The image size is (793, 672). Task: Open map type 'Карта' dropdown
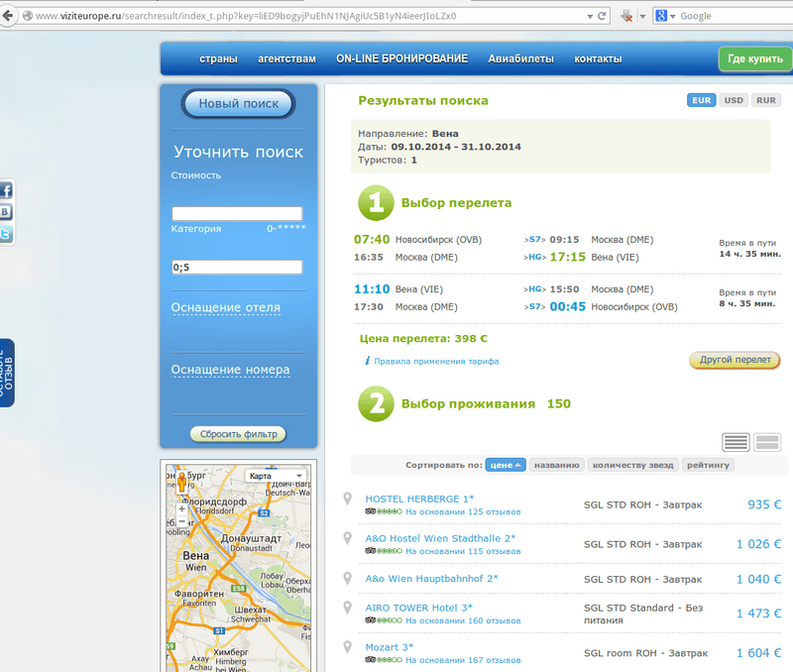[276, 476]
